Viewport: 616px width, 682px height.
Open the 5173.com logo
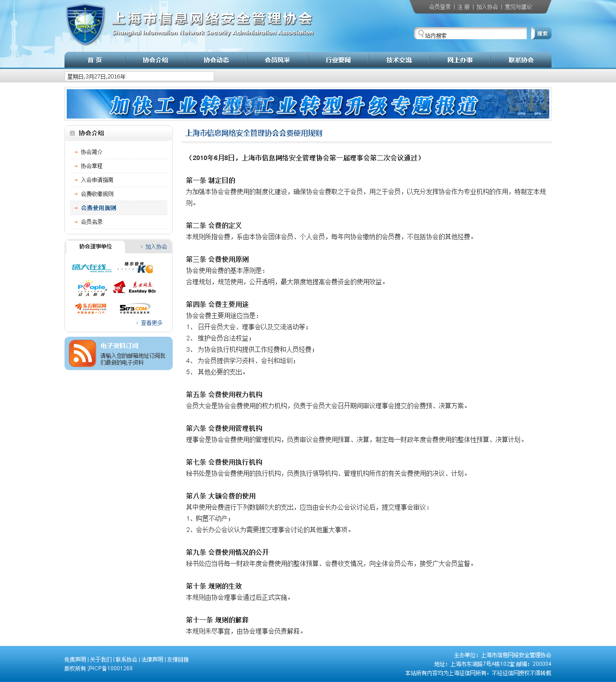coord(134,308)
